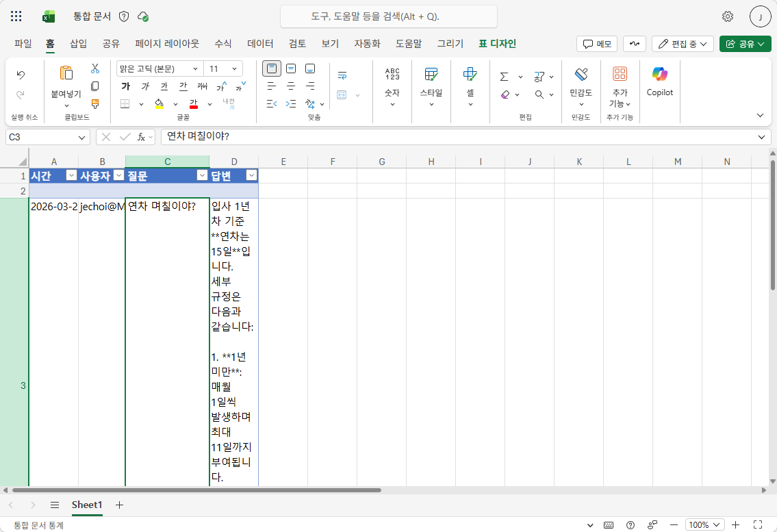Decrease font size with shrink icon

[x=240, y=86]
